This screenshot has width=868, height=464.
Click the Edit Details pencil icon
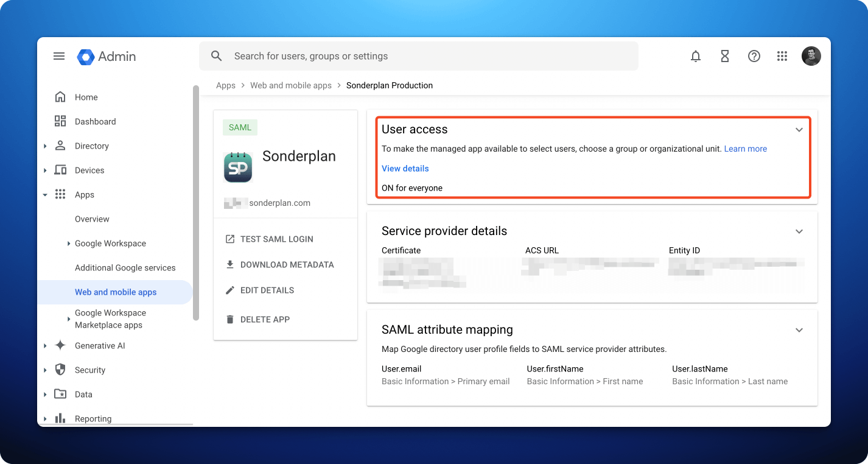(230, 290)
